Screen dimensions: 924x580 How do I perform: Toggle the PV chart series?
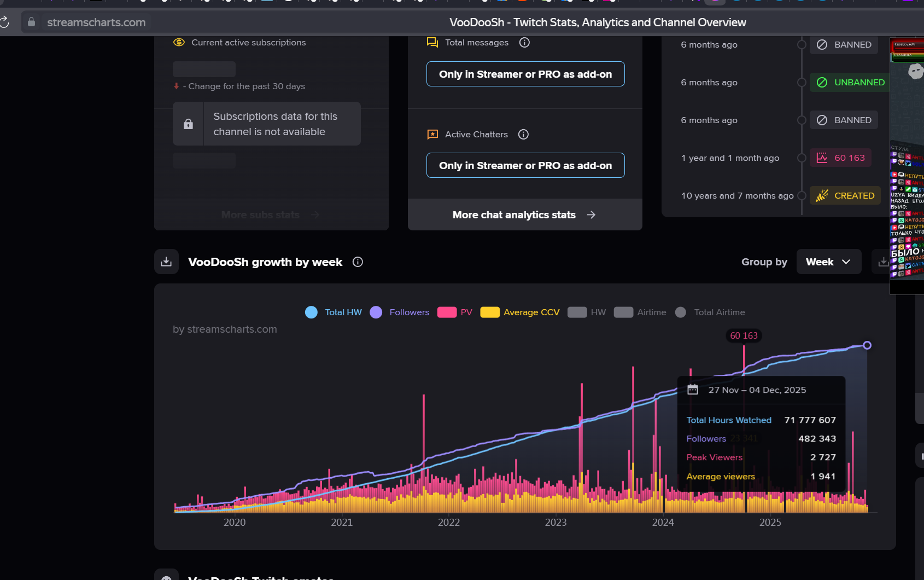(455, 312)
